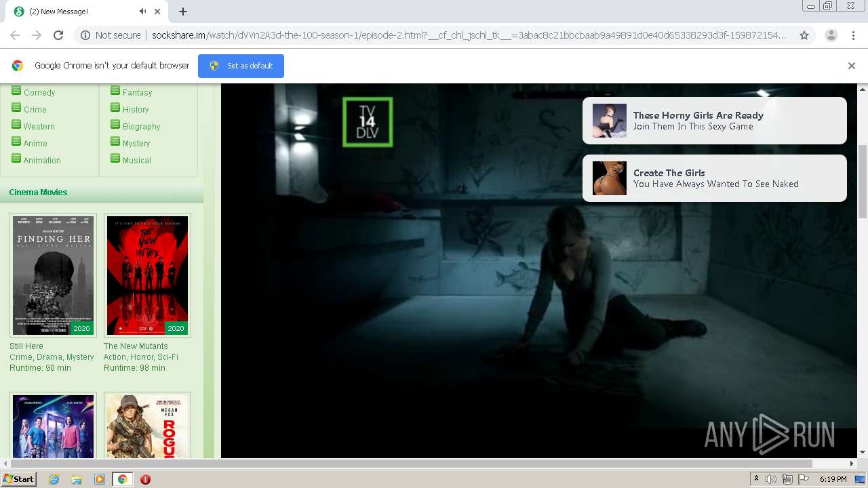Open the Finding Her movie poster
Screen dimensions: 868x488
tap(53, 275)
